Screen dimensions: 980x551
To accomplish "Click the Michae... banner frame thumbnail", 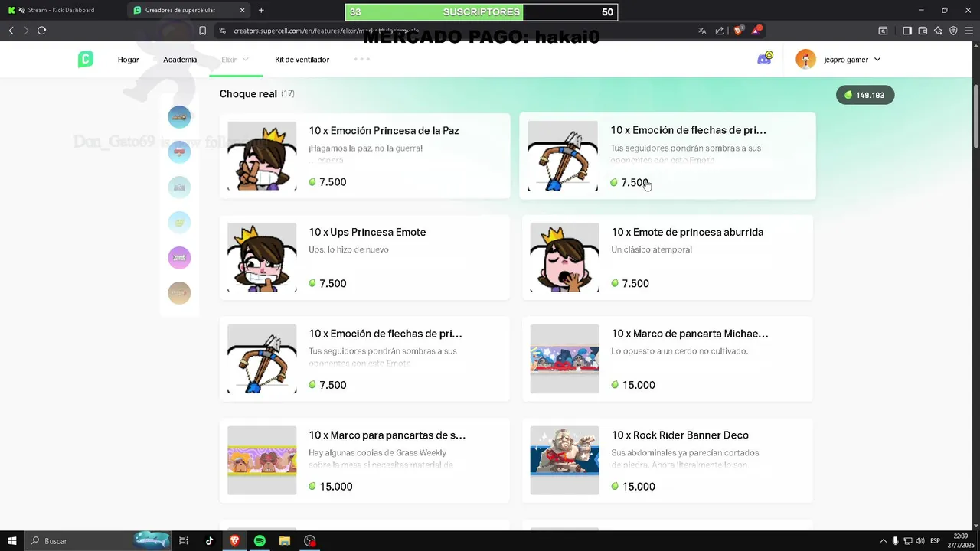I will (x=565, y=359).
